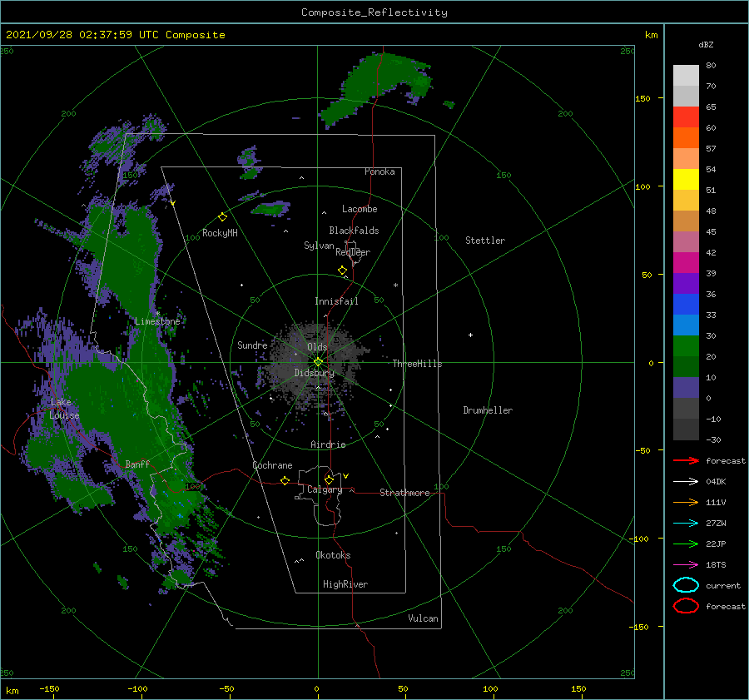Screen dimensions: 749x700
Task: Select the lightest gray 70-80 dBZ swatch
Action: 686,76
